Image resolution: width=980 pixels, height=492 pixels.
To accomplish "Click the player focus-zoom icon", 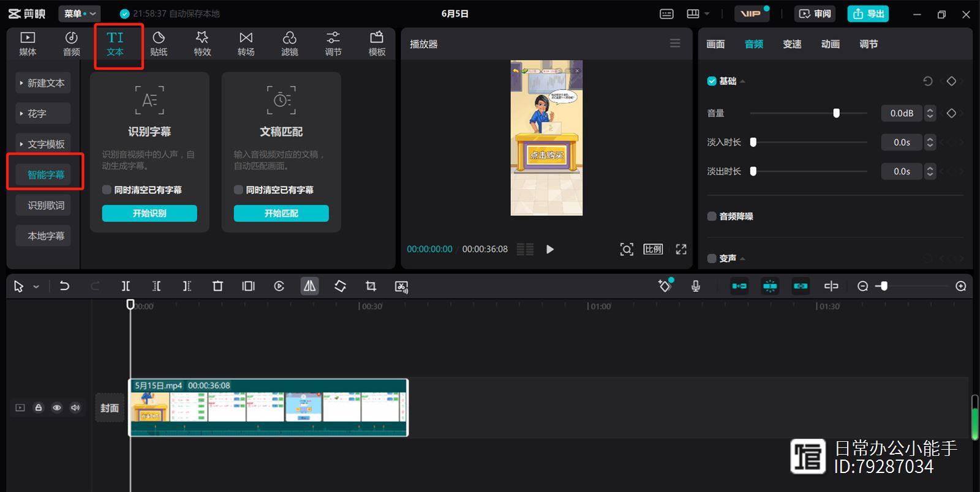I will pos(627,249).
